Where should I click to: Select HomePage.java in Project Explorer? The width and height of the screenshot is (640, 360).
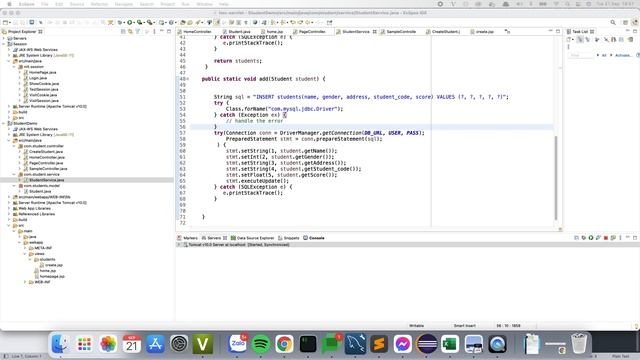(x=42, y=72)
